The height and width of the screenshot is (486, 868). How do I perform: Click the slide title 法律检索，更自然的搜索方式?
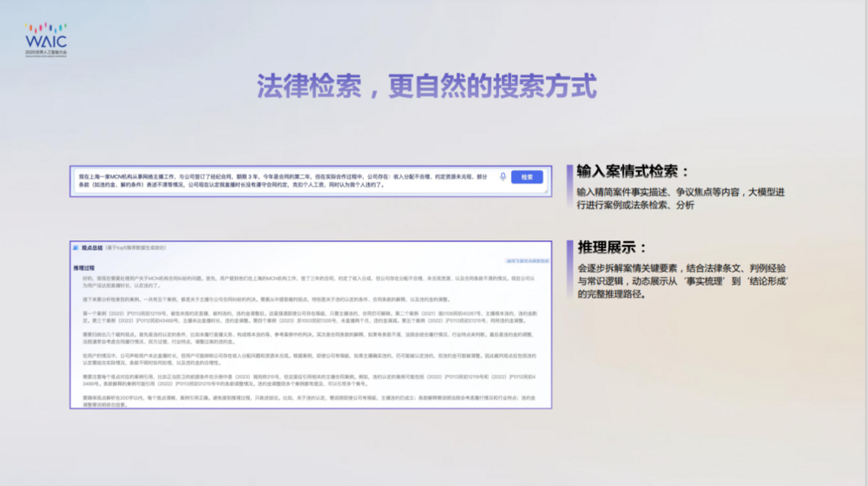pyautogui.click(x=426, y=86)
